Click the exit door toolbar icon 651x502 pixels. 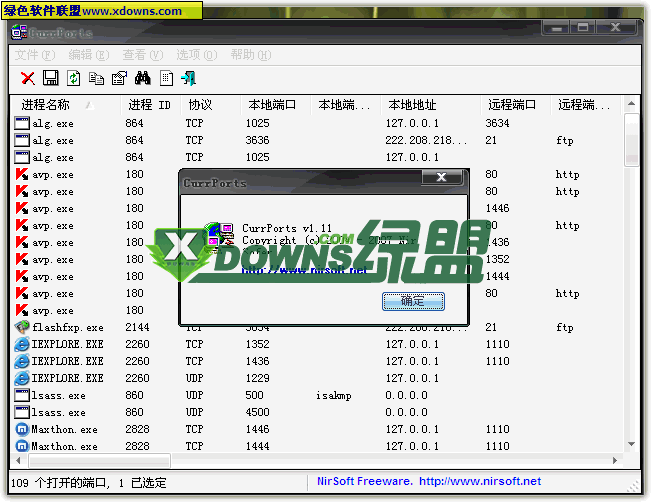point(188,78)
